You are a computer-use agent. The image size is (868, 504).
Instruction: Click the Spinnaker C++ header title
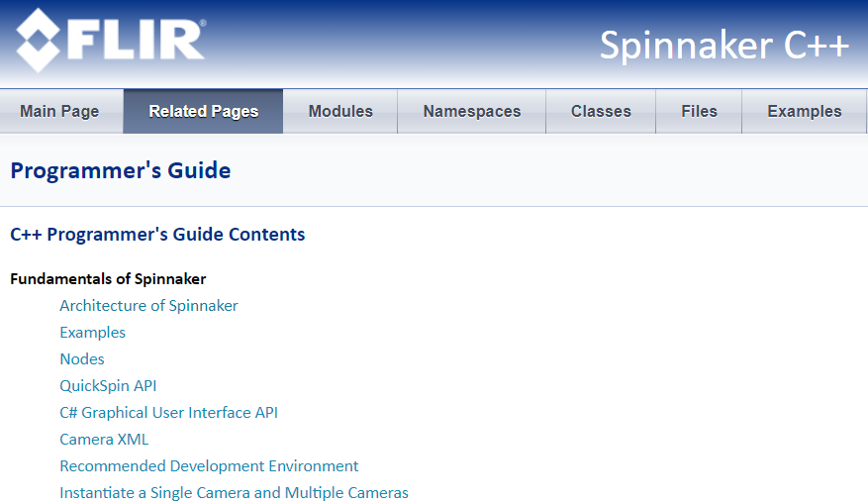tap(724, 46)
